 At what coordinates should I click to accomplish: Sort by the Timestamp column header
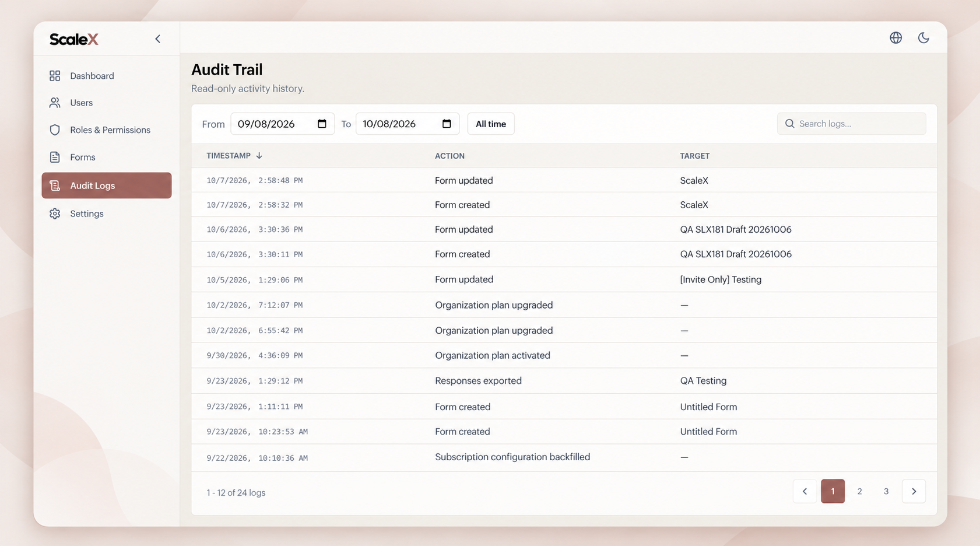pos(229,156)
